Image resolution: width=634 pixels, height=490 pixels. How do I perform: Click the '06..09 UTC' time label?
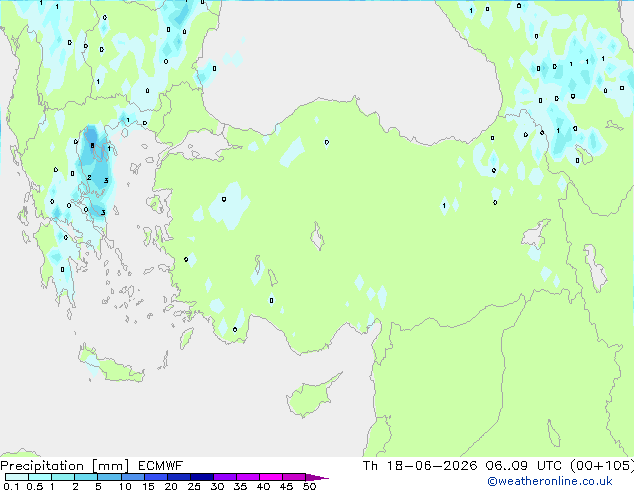coord(524,466)
